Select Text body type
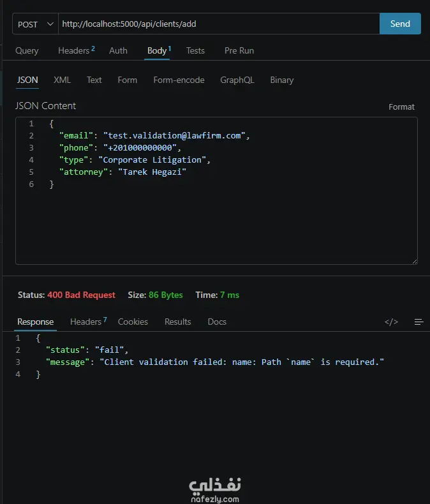This screenshot has width=430, height=504. [94, 80]
